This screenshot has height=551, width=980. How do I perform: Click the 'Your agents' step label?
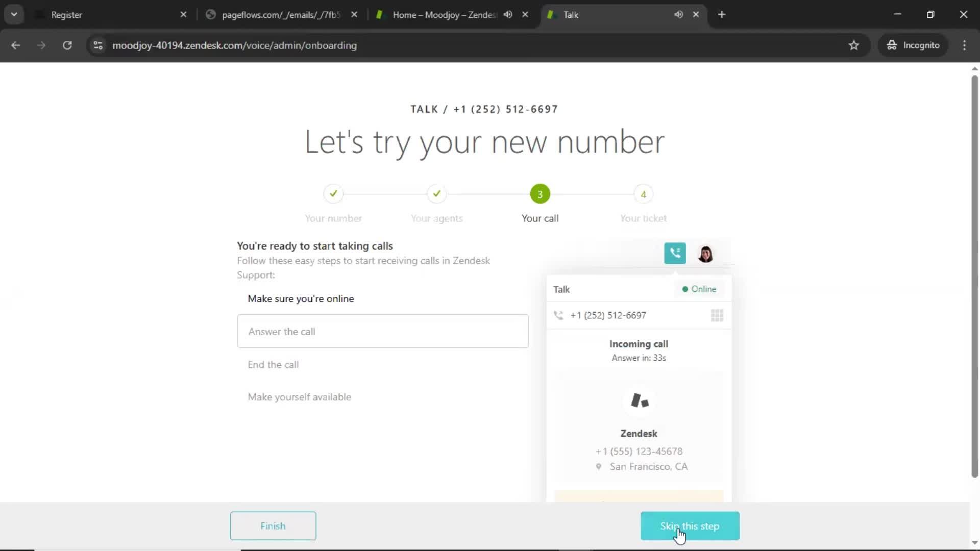pyautogui.click(x=436, y=218)
